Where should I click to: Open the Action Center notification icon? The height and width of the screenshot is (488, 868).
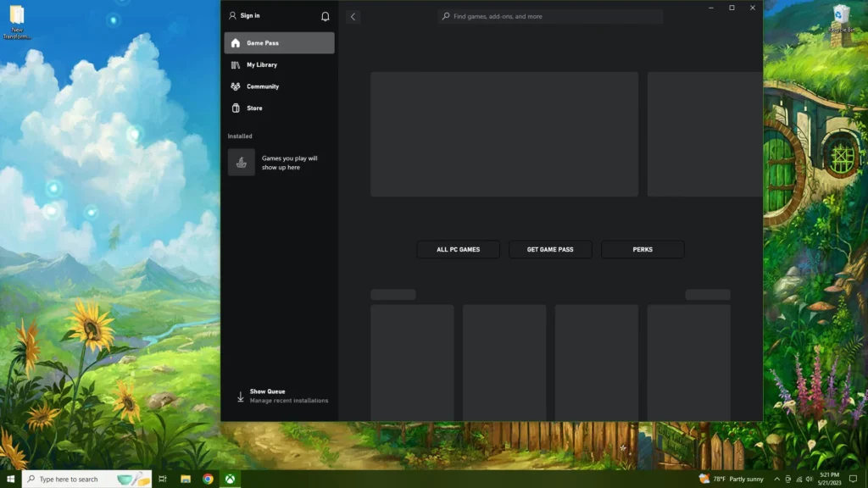click(x=853, y=480)
